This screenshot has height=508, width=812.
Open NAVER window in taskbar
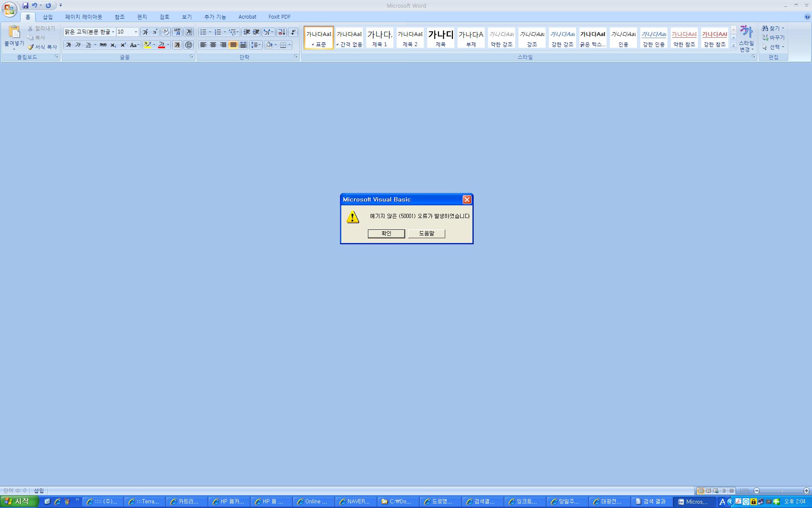(356, 502)
